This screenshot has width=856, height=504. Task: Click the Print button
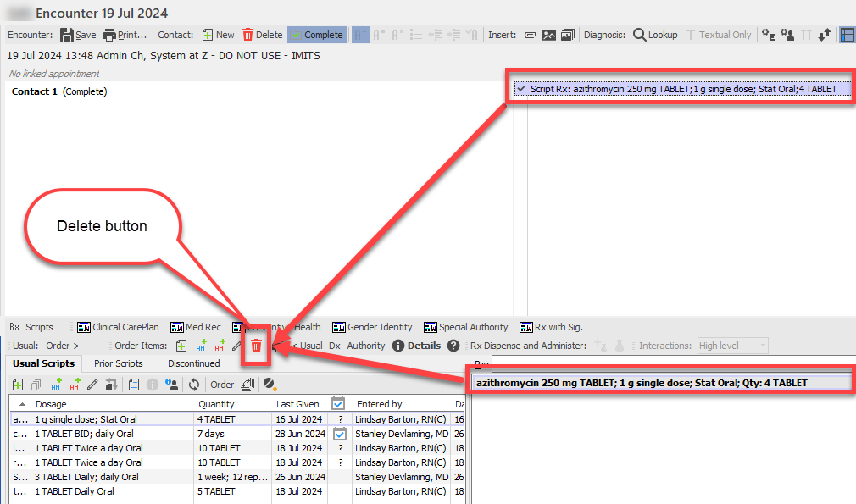125,35
